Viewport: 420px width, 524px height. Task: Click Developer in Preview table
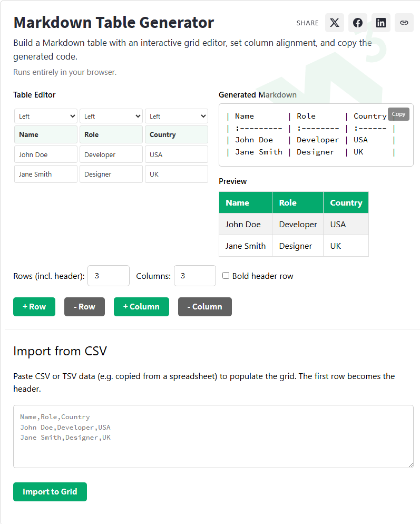(x=298, y=224)
